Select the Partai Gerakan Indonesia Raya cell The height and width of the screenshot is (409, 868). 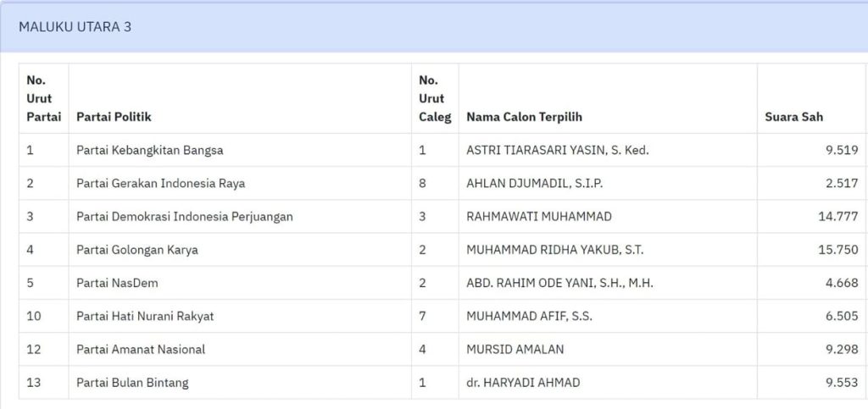pos(160,183)
